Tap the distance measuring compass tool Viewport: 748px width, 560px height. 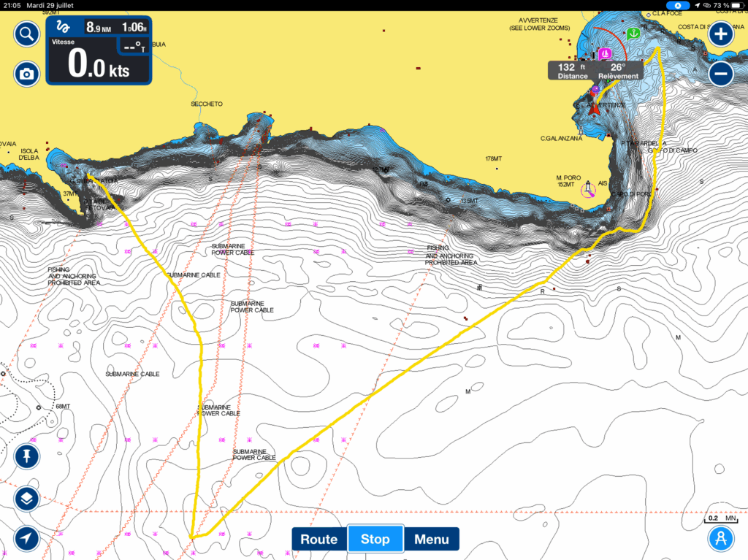[x=720, y=539]
